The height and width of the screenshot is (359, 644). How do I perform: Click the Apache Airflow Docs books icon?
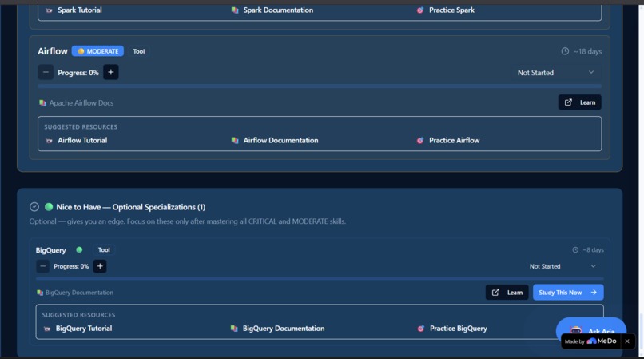(42, 103)
